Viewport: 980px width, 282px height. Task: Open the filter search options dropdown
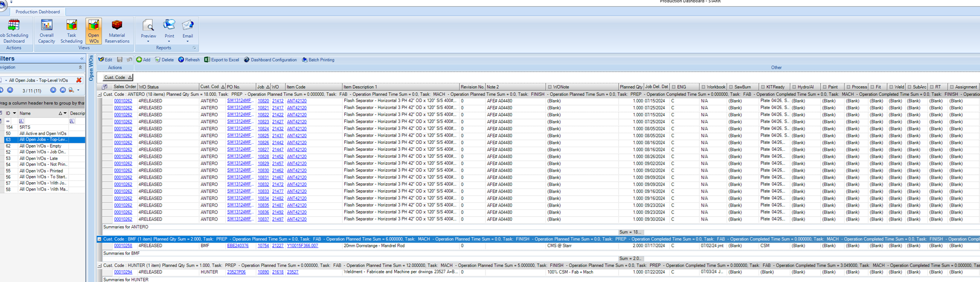click(78, 90)
